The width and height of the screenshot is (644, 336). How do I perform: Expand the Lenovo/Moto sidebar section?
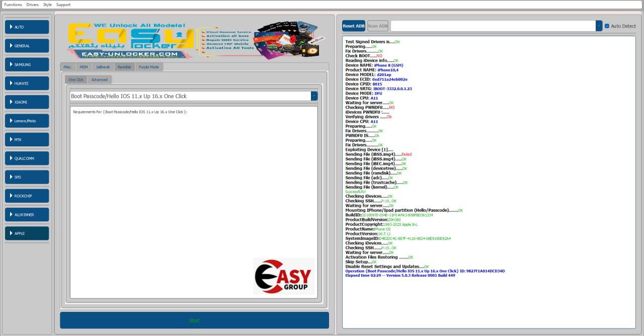(x=27, y=121)
